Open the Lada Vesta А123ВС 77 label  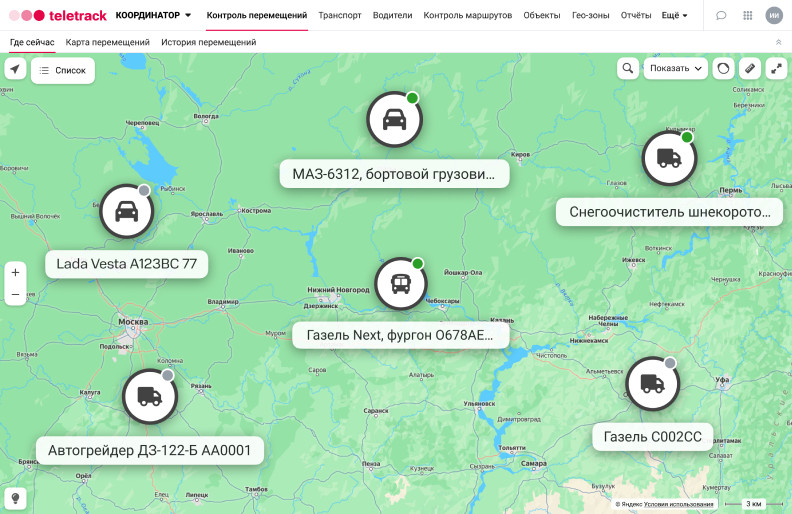(127, 264)
